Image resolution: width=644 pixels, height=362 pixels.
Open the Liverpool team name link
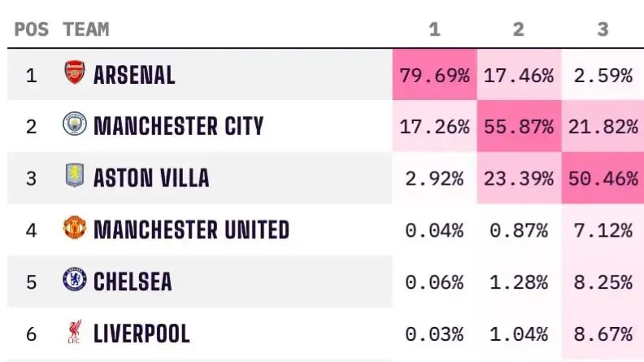[x=141, y=334]
